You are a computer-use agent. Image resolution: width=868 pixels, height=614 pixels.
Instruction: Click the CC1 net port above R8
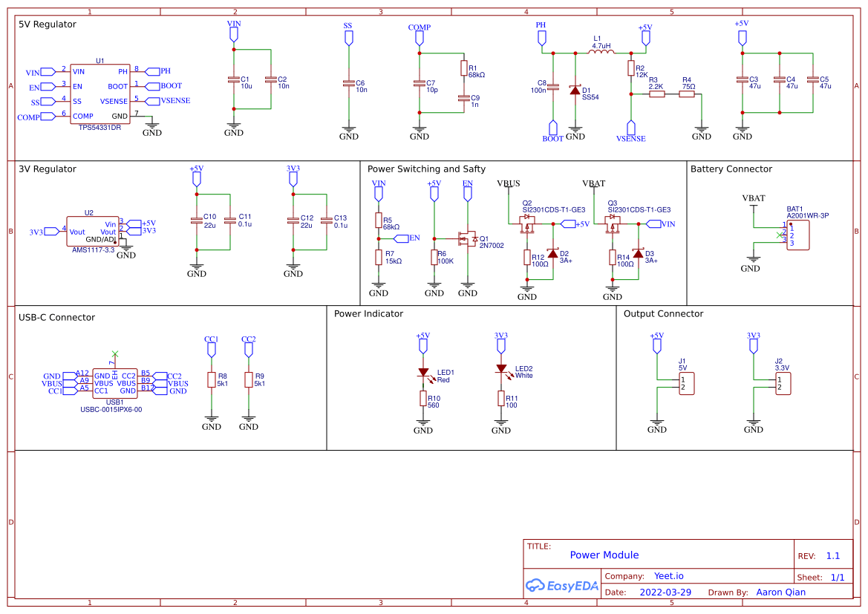(x=212, y=350)
